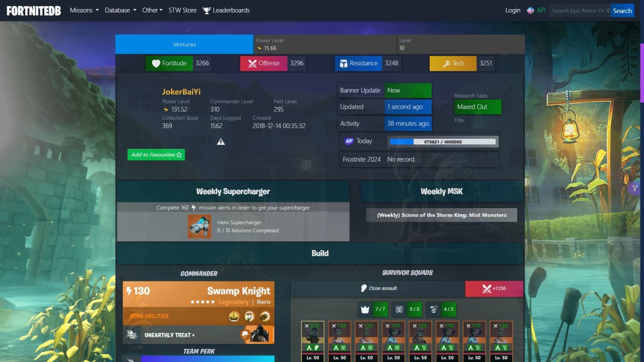Click the Commander Level value 310
This screenshot has width=644, height=362.
215,110
